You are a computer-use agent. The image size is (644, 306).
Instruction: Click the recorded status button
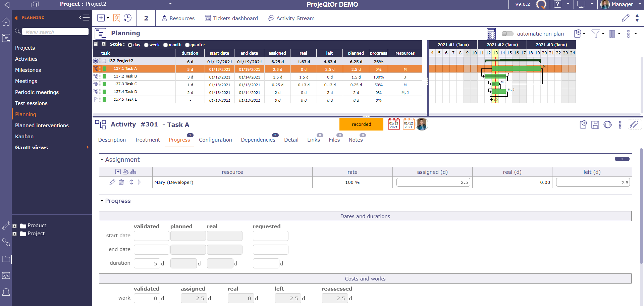[361, 124]
